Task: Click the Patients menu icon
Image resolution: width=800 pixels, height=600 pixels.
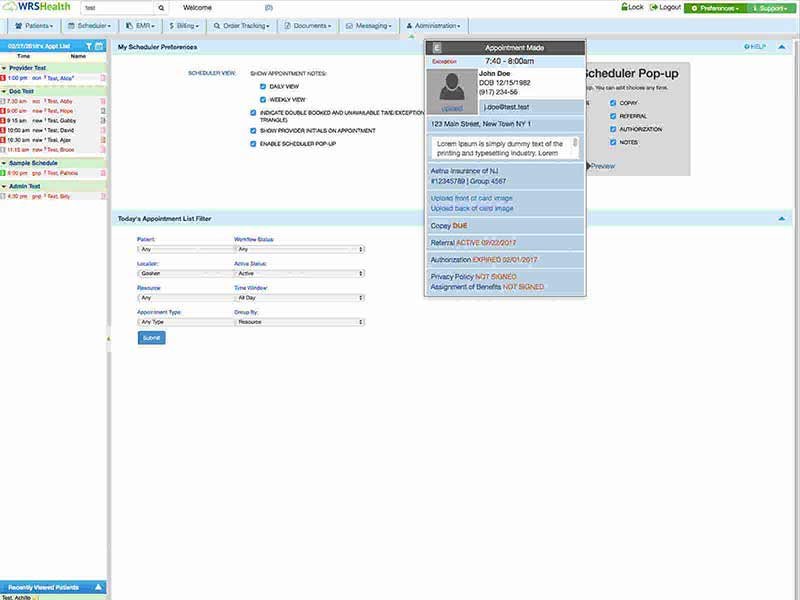Action: point(19,24)
